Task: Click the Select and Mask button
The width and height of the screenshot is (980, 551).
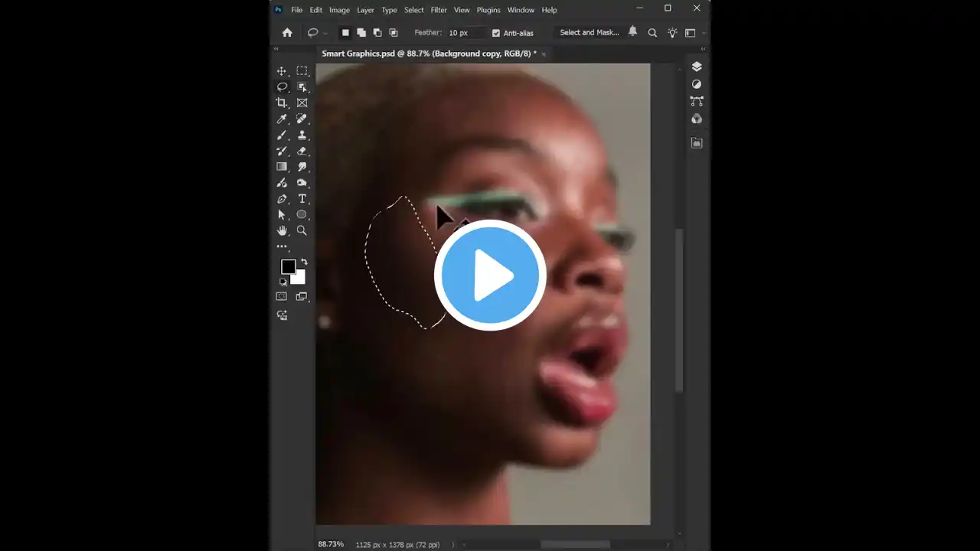Action: (x=590, y=33)
